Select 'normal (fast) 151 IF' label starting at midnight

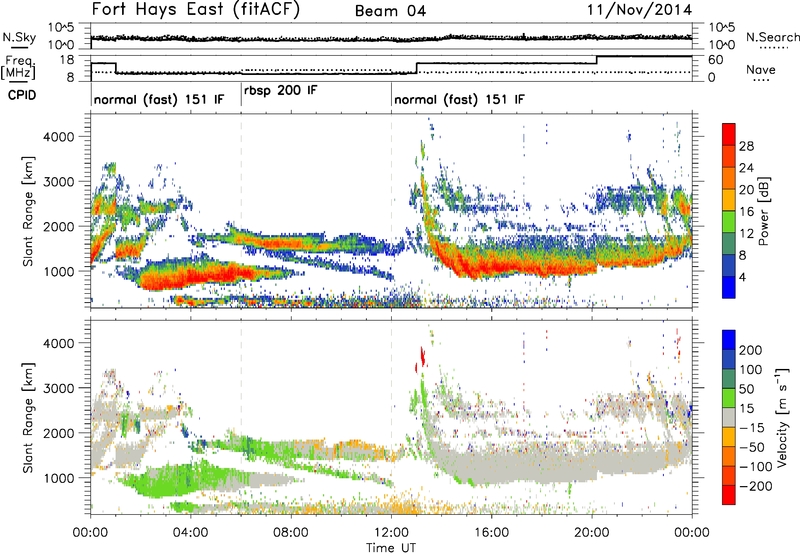click(x=159, y=99)
